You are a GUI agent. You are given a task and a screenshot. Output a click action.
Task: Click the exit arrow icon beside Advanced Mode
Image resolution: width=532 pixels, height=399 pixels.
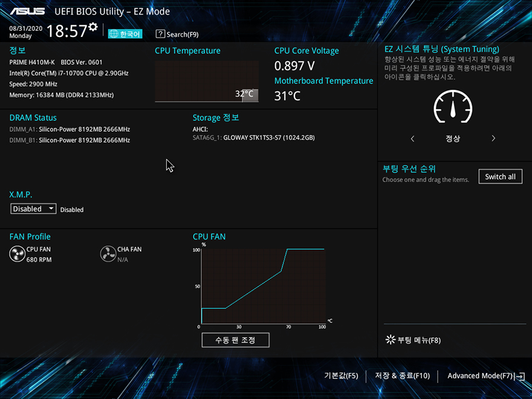point(520,376)
